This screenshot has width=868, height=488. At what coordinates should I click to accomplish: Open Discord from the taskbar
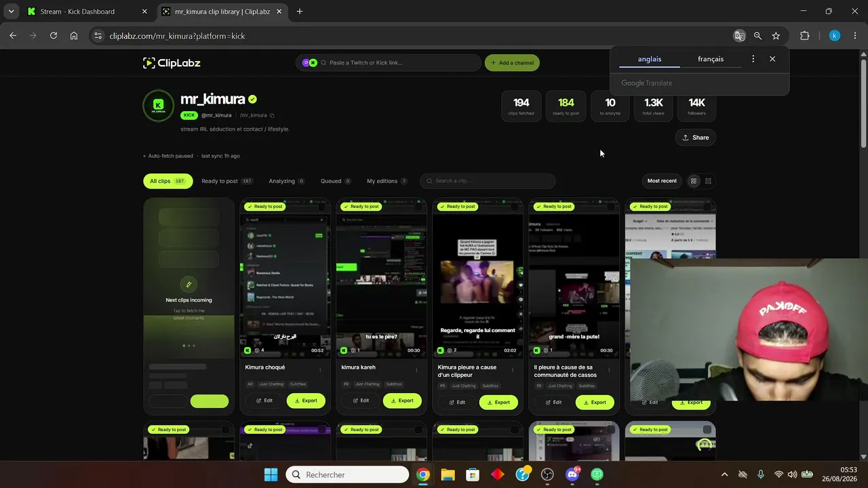click(572, 474)
